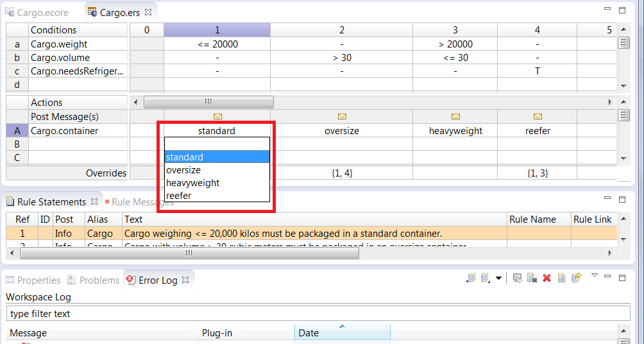This screenshot has width=644, height=344.
Task: Click into the 'type filter text' field
Action: pos(318,314)
